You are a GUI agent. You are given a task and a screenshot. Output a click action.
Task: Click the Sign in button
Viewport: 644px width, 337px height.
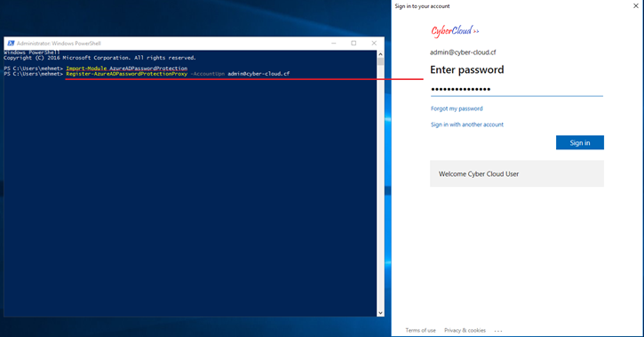coord(579,142)
